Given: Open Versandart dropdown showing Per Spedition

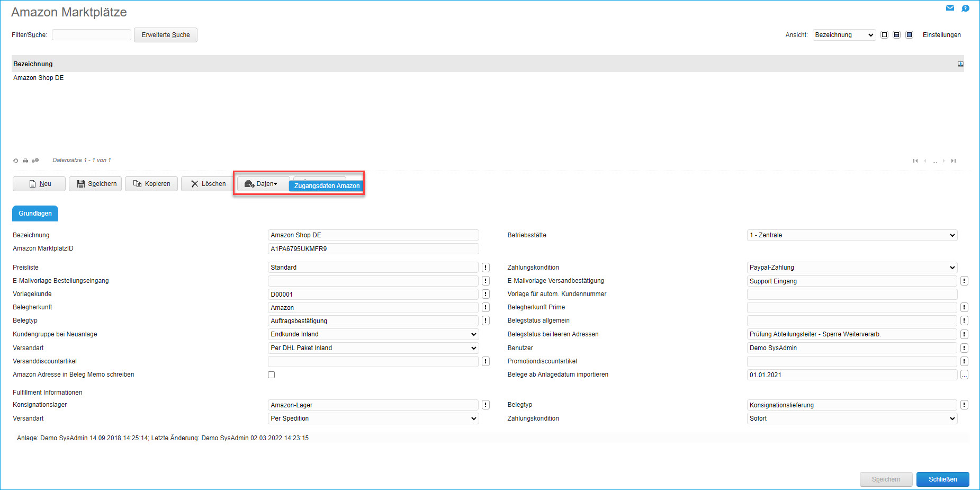Looking at the screenshot, I should (373, 418).
